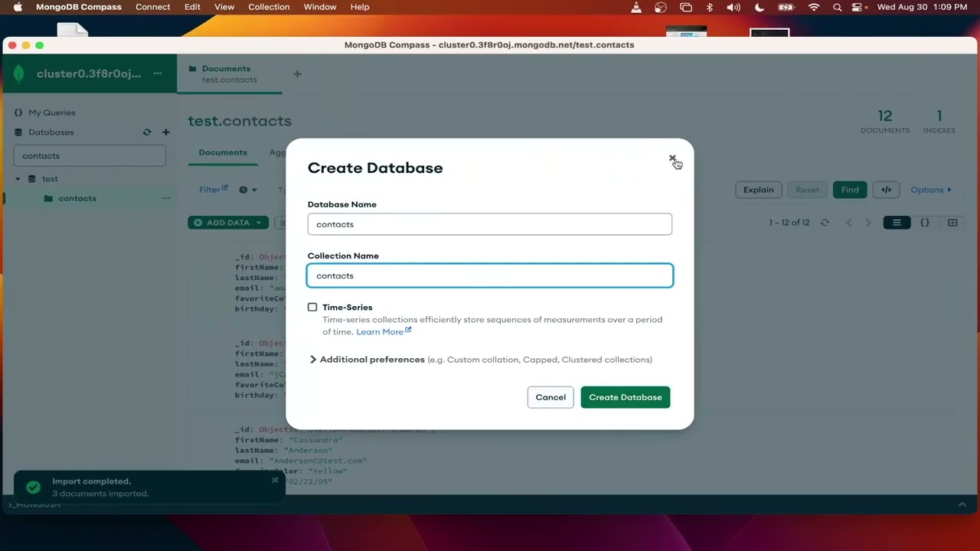Go to the next page of documents

(x=868, y=223)
